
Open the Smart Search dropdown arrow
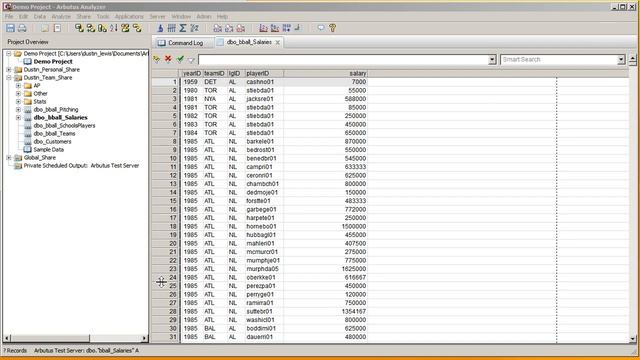(621, 60)
